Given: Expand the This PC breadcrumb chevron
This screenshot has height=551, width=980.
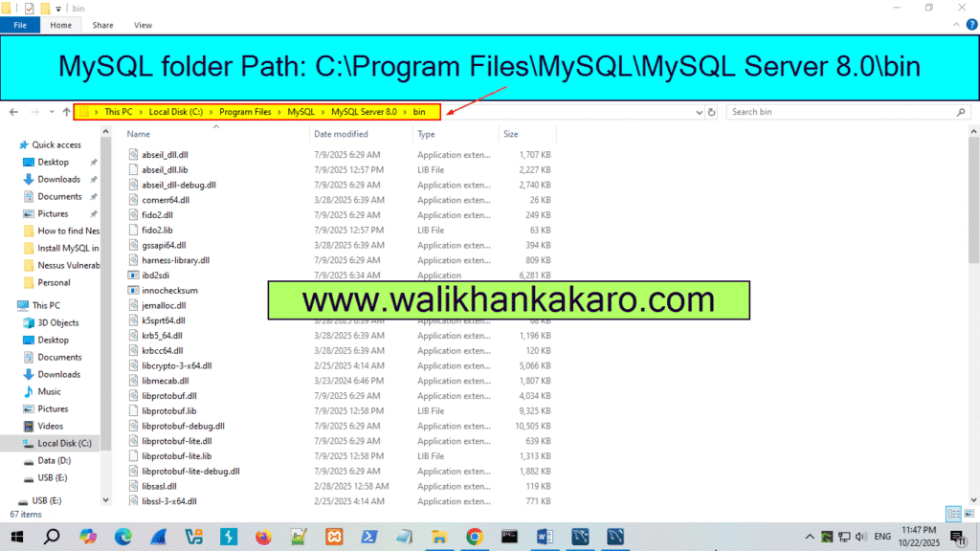Looking at the screenshot, I should pos(142,112).
